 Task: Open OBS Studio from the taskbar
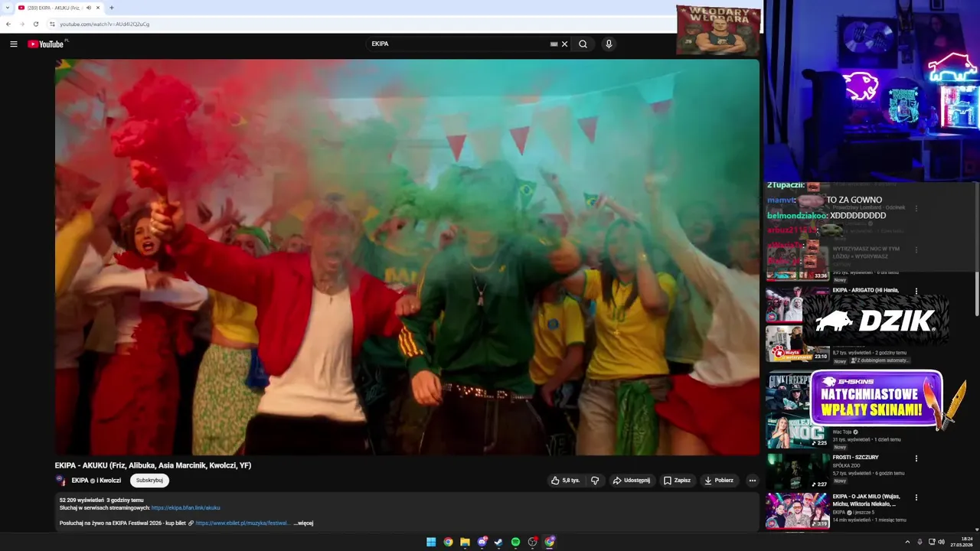tap(533, 542)
